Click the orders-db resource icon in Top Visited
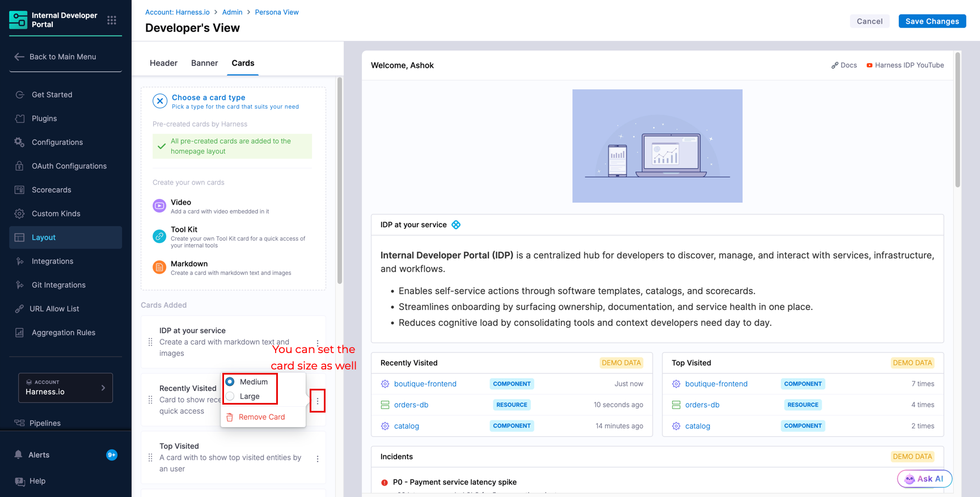Image resolution: width=980 pixels, height=497 pixels. [x=676, y=405]
